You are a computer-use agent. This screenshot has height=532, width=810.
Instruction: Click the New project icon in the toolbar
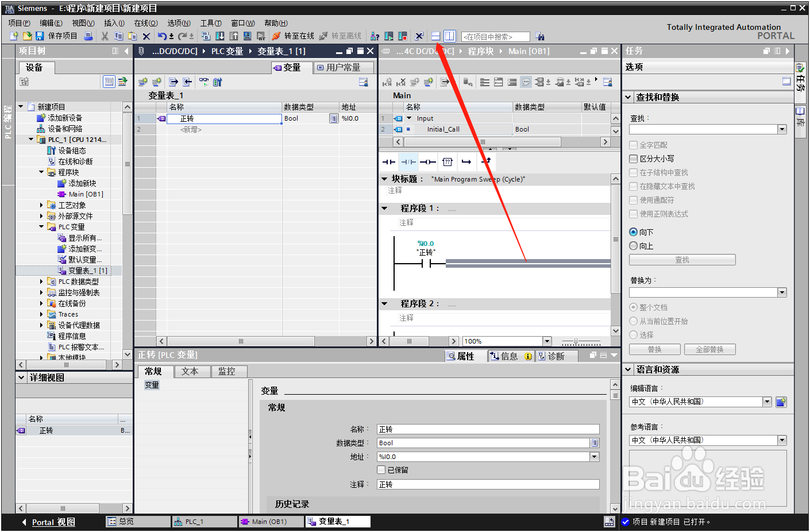[14, 36]
